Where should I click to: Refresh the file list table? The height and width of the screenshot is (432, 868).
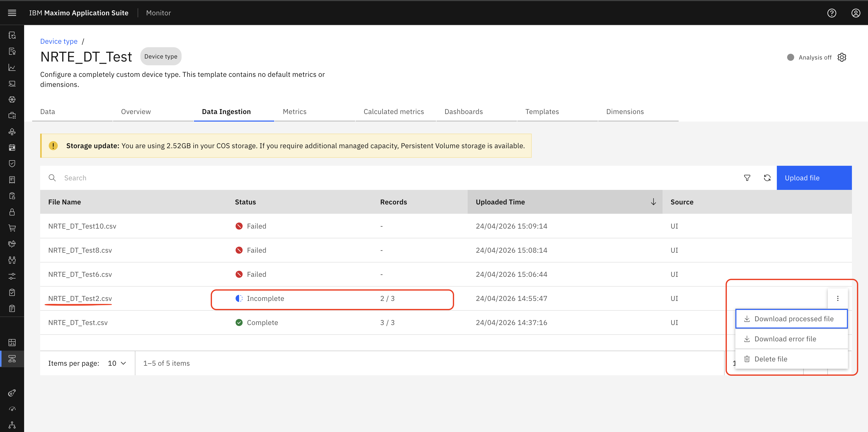pyautogui.click(x=767, y=178)
